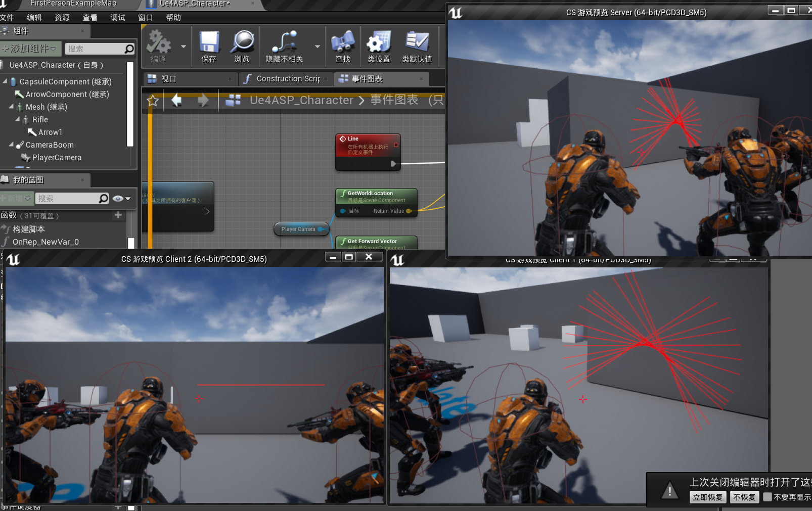The height and width of the screenshot is (511, 812).
Task: Open the File (文件) menu
Action: click(x=7, y=17)
